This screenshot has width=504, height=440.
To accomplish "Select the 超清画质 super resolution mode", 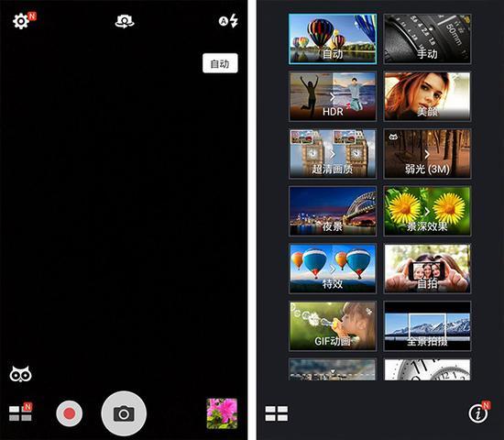I will point(333,154).
